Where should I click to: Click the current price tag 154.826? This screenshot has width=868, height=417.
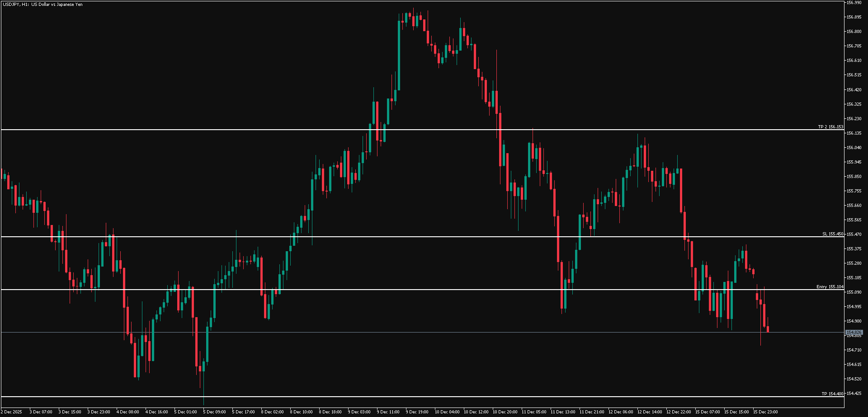point(854,333)
